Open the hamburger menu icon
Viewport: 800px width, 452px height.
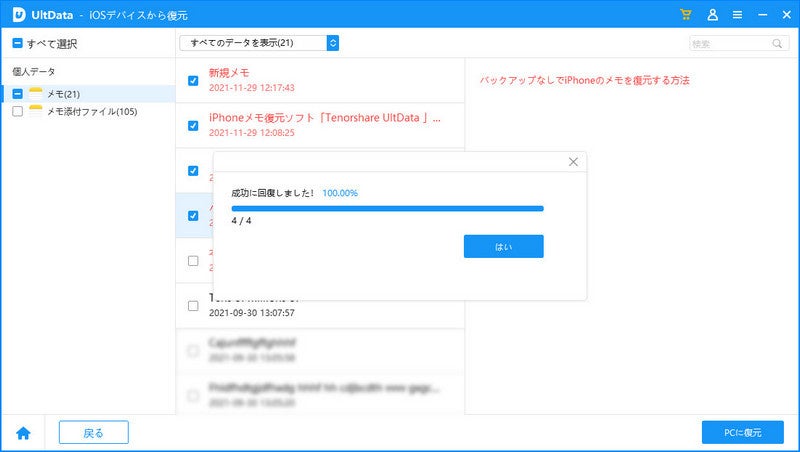pos(737,15)
